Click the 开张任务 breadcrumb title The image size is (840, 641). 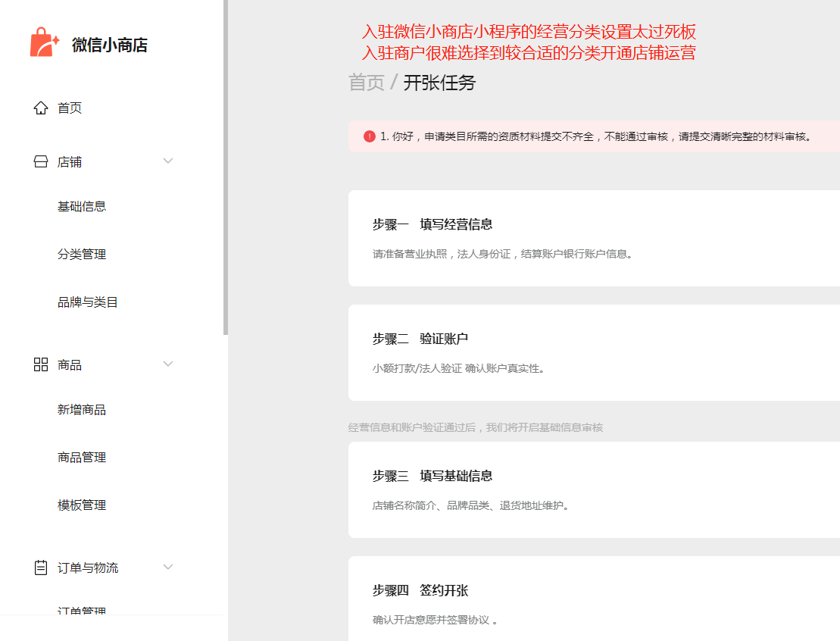(439, 83)
